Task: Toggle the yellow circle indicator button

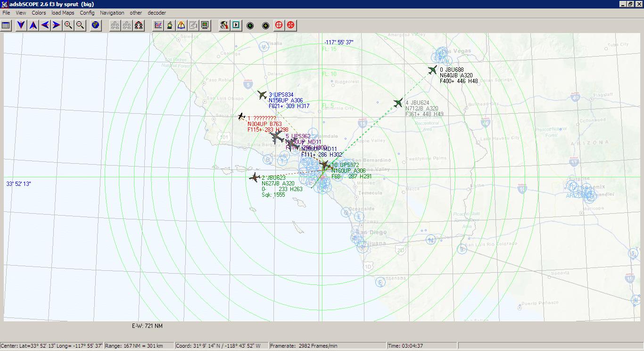Action: 265,25
